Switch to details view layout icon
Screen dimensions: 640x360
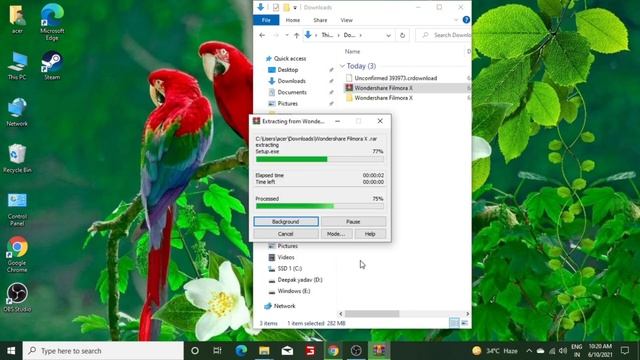[454, 323]
